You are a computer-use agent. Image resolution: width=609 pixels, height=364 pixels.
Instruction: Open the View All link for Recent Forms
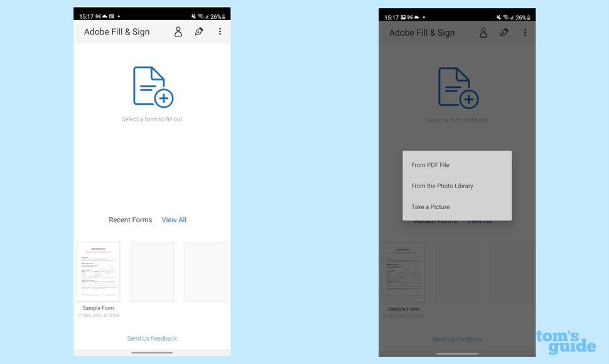pyautogui.click(x=173, y=220)
